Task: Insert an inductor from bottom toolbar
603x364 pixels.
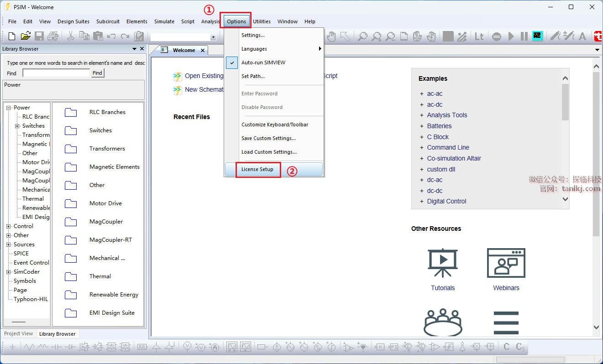Action: tap(43, 347)
